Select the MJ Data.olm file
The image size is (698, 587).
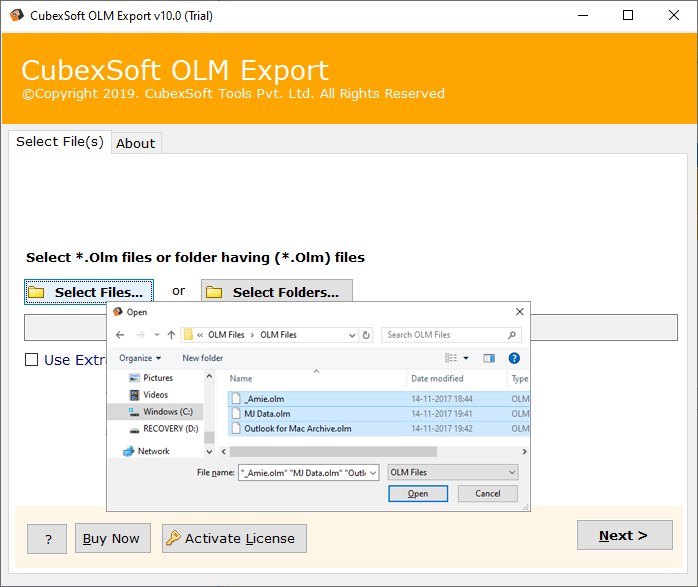267,413
